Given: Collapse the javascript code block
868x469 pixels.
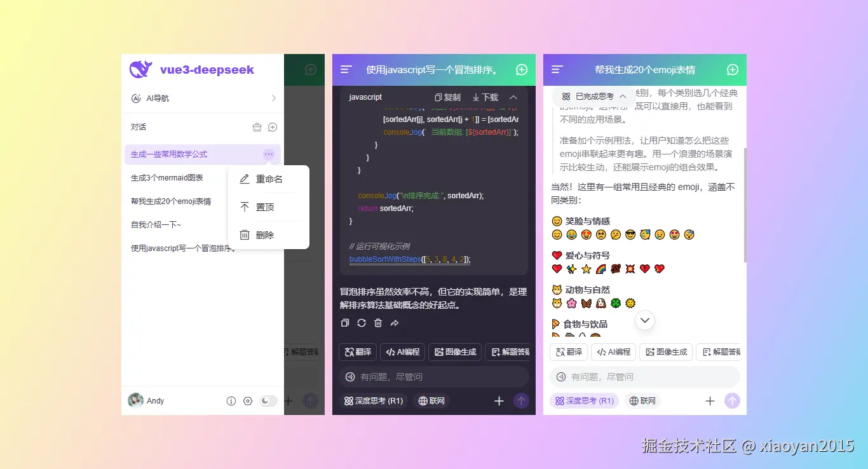Looking at the screenshot, I should pyautogui.click(x=513, y=97).
